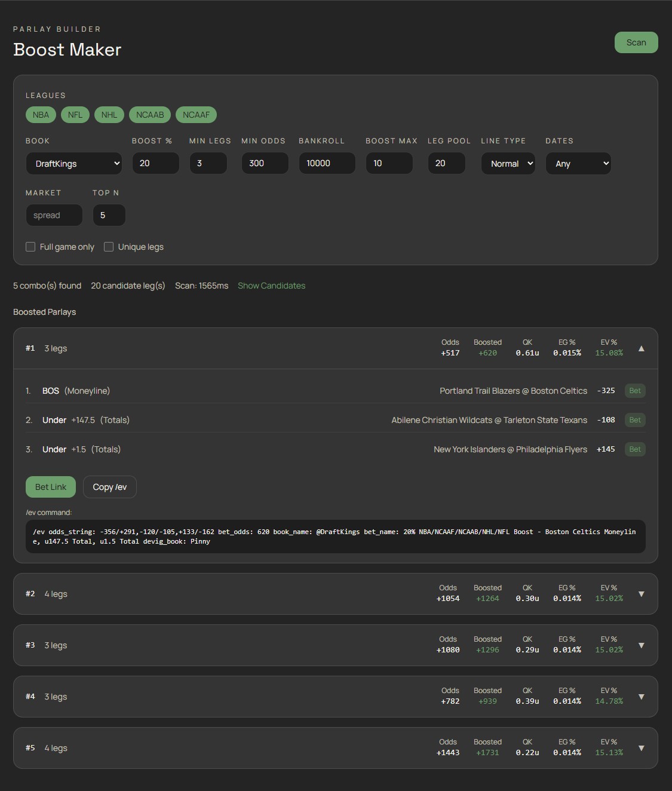Expand parlay #2 details arrow

click(x=641, y=594)
